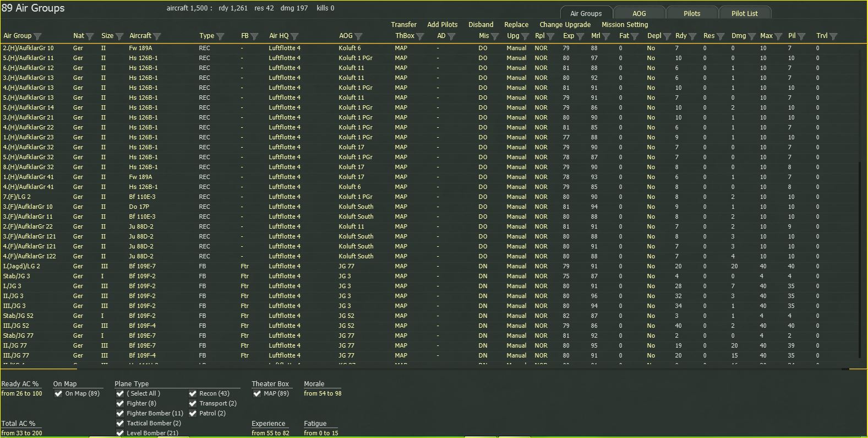Open the Size column filter funnel

119,36
